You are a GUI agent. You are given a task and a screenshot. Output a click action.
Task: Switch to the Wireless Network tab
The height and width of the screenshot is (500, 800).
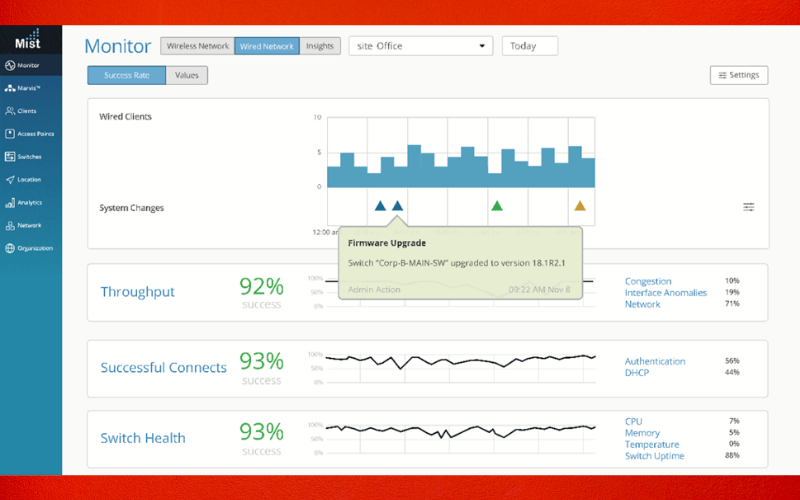click(197, 46)
